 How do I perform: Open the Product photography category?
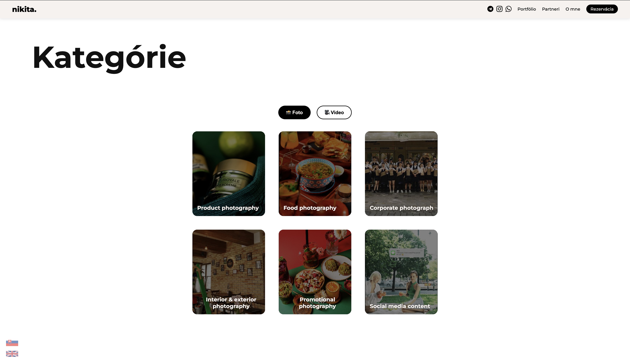[229, 173]
